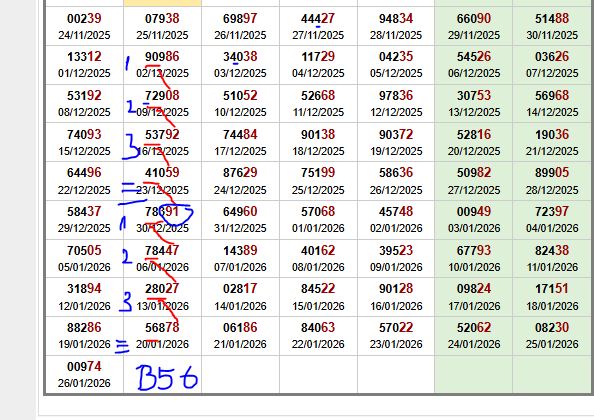Select the cell with number 00974
Image resolution: width=594 pixels, height=420 pixels.
click(x=84, y=375)
